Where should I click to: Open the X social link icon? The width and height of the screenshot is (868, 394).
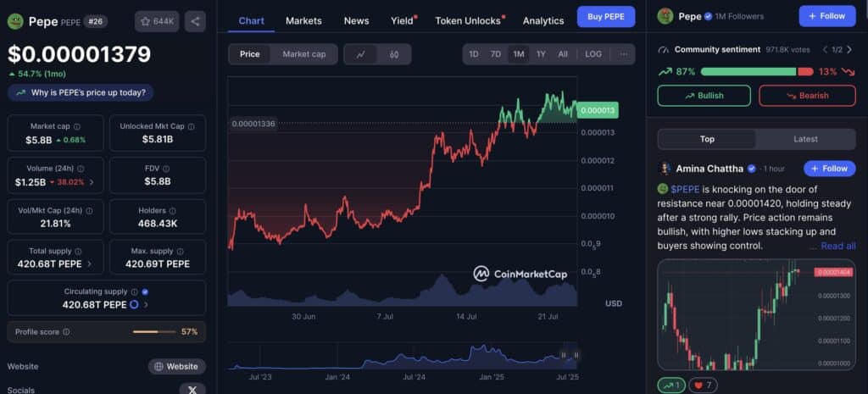coord(192,390)
